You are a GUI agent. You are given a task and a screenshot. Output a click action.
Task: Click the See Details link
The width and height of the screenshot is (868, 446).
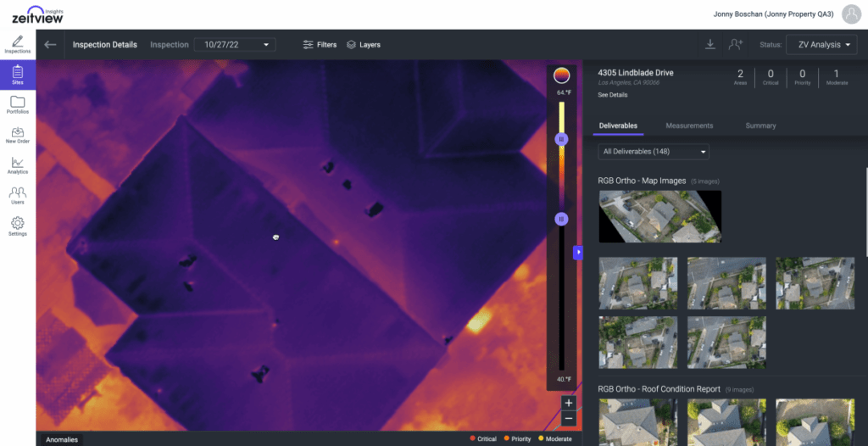coord(613,95)
